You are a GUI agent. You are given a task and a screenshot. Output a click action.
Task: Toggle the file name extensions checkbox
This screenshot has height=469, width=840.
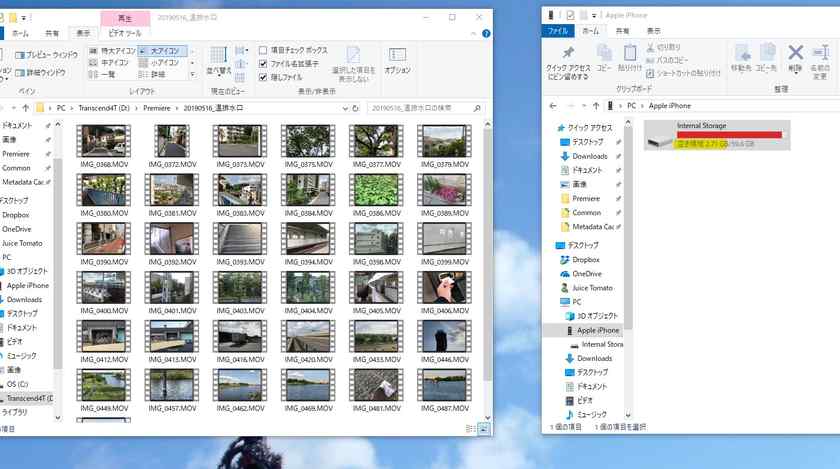262,64
